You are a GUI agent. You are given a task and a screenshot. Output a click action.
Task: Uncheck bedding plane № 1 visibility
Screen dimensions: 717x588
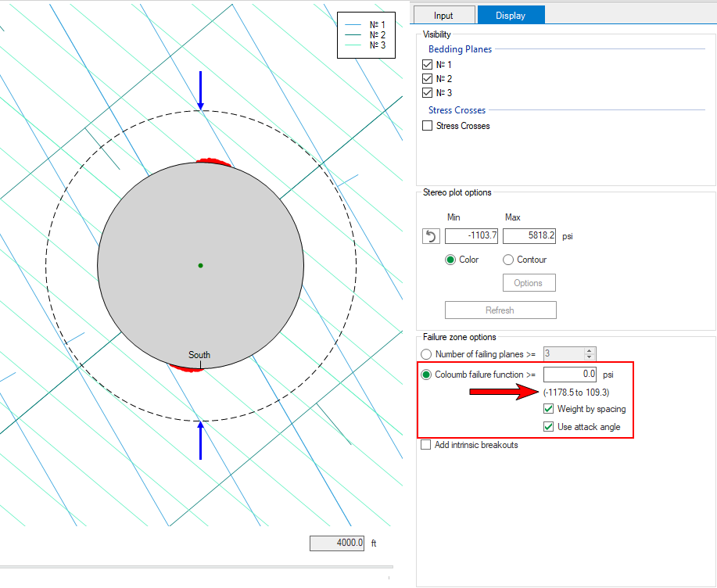[427, 65]
